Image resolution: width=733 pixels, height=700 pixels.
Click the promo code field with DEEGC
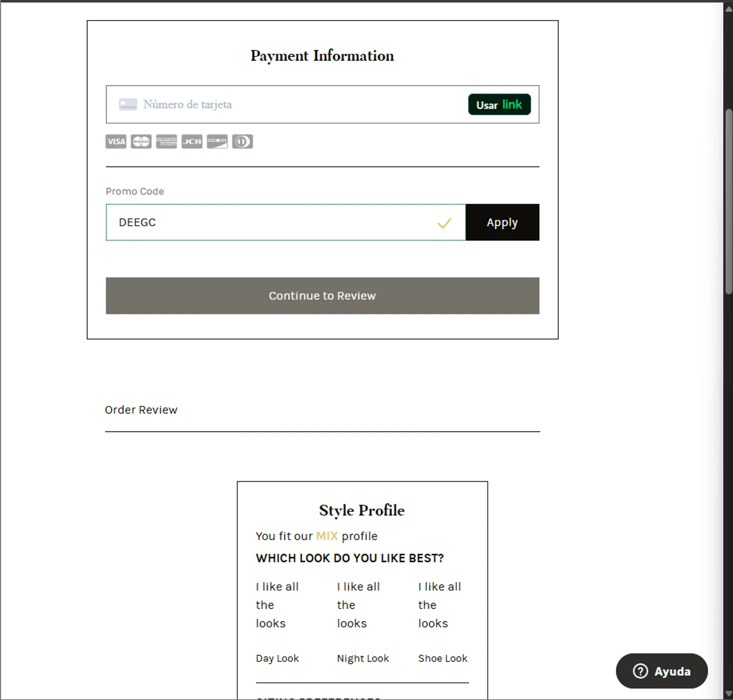pyautogui.click(x=286, y=222)
